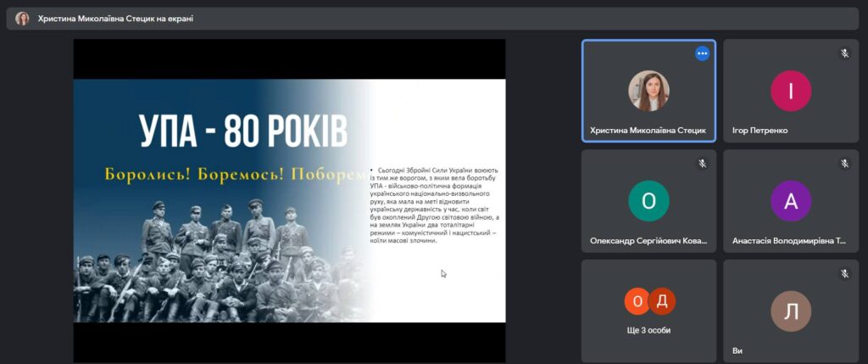
Task: Click muted mic icon on Анастасія Володимирівна tile
Action: [x=844, y=163]
